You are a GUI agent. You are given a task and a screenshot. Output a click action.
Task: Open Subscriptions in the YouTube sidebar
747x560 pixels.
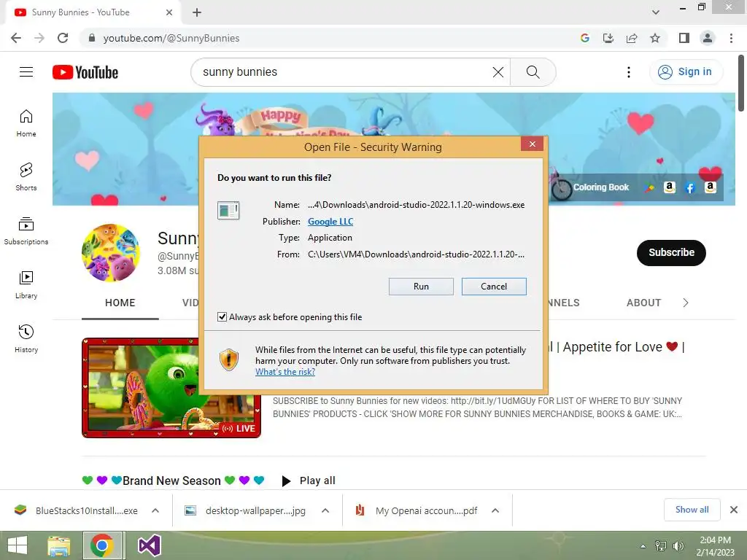click(26, 230)
